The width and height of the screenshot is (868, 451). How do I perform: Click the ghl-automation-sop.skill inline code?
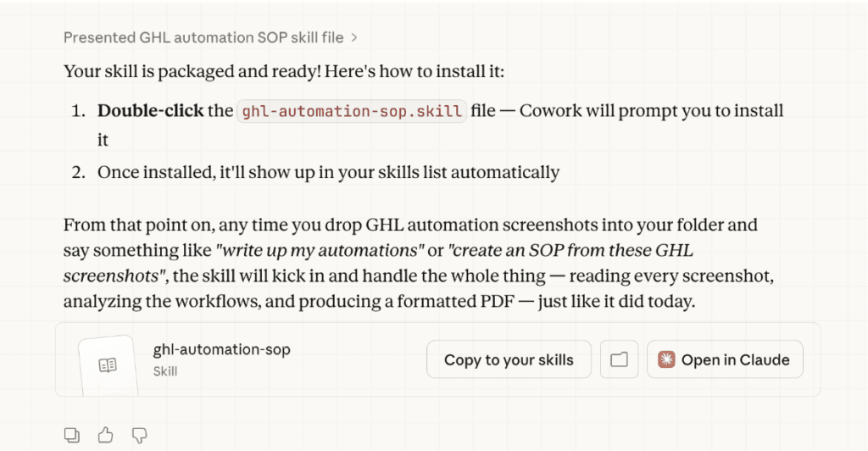coord(353,111)
